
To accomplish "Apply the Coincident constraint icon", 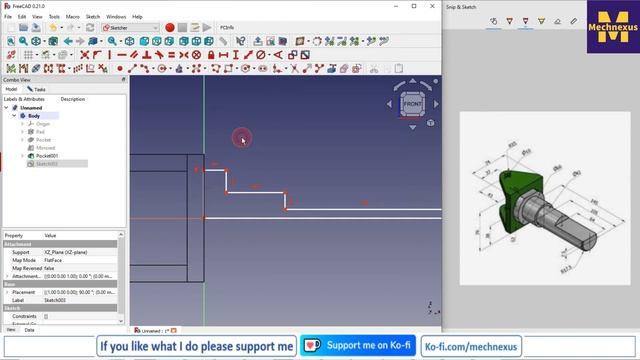I will coord(84,55).
